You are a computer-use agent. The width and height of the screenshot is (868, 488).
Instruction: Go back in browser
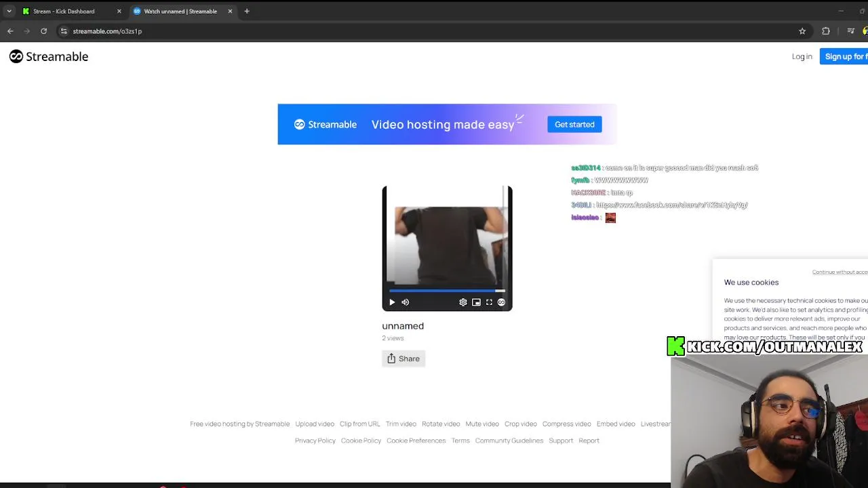[x=10, y=31]
